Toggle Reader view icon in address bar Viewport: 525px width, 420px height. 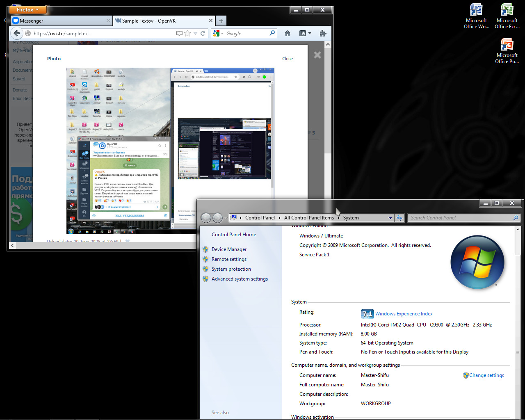179,33
